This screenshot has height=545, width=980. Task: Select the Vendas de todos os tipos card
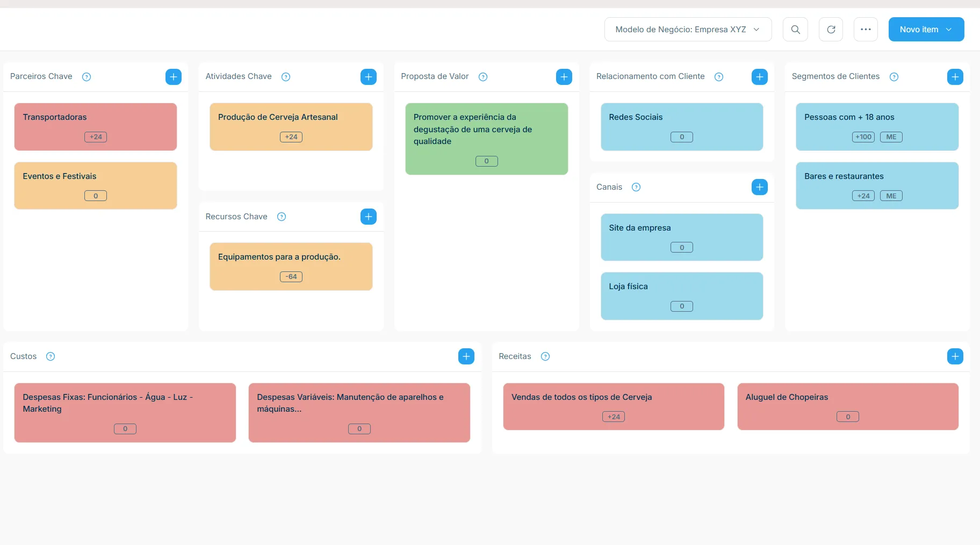tap(614, 406)
